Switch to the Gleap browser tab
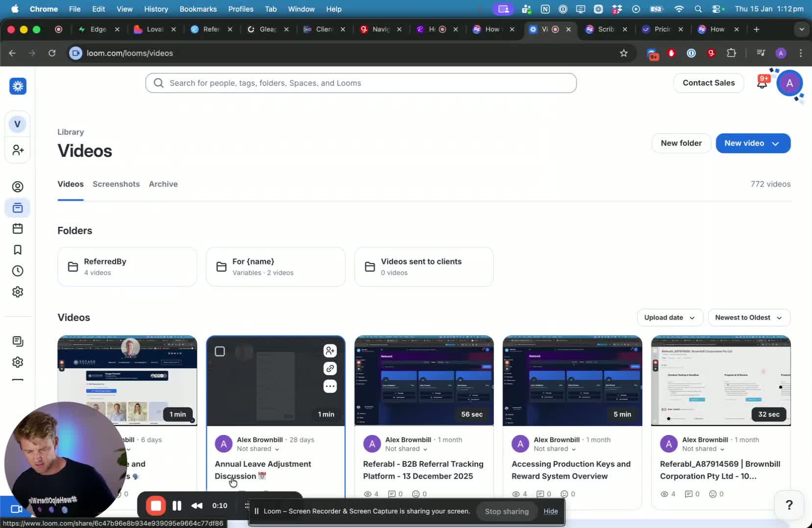The image size is (812, 528). pyautogui.click(x=267, y=29)
